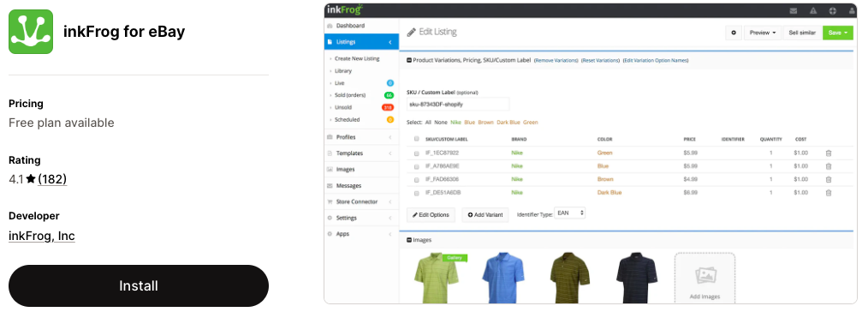This screenshot has height=312, width=868.
Task: Open the envelope messages icon in header
Action: point(794,10)
